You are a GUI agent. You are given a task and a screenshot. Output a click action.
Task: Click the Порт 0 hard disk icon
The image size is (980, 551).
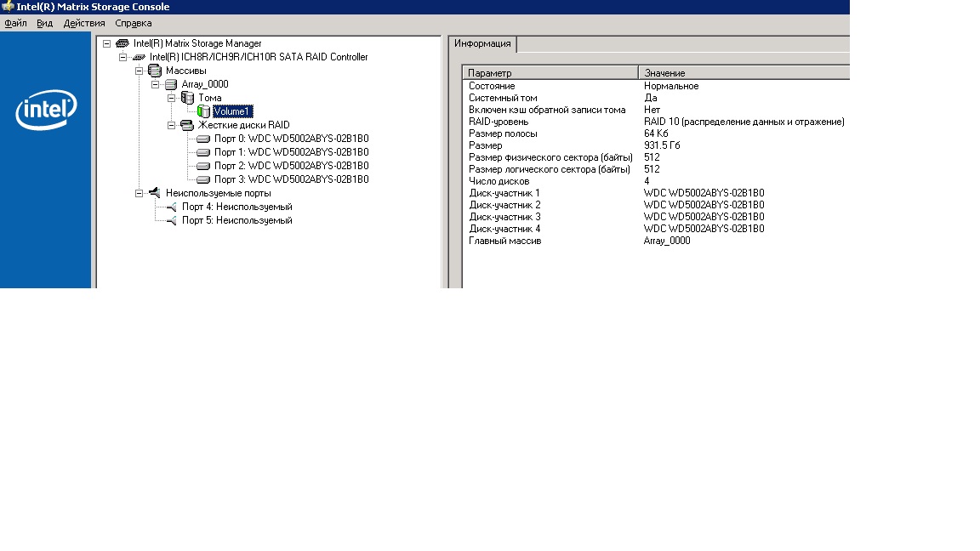[203, 139]
